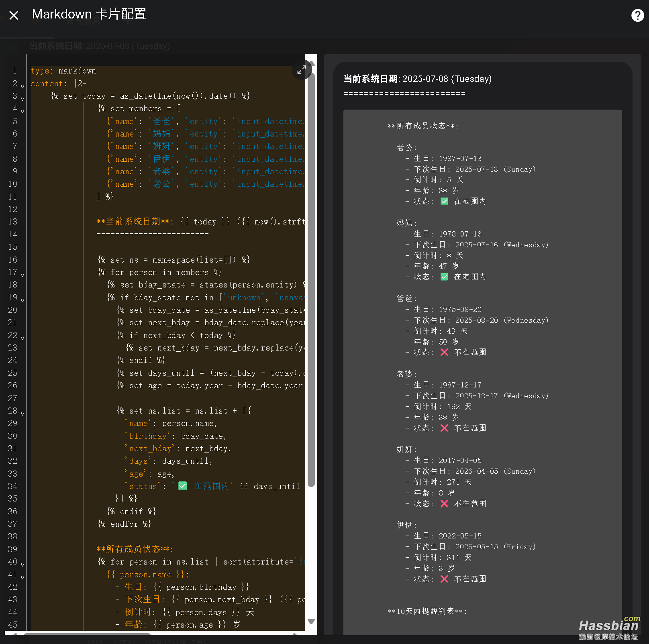Close the Markdown card configuration dialog
Viewport: 649px width, 644px height.
[14, 16]
